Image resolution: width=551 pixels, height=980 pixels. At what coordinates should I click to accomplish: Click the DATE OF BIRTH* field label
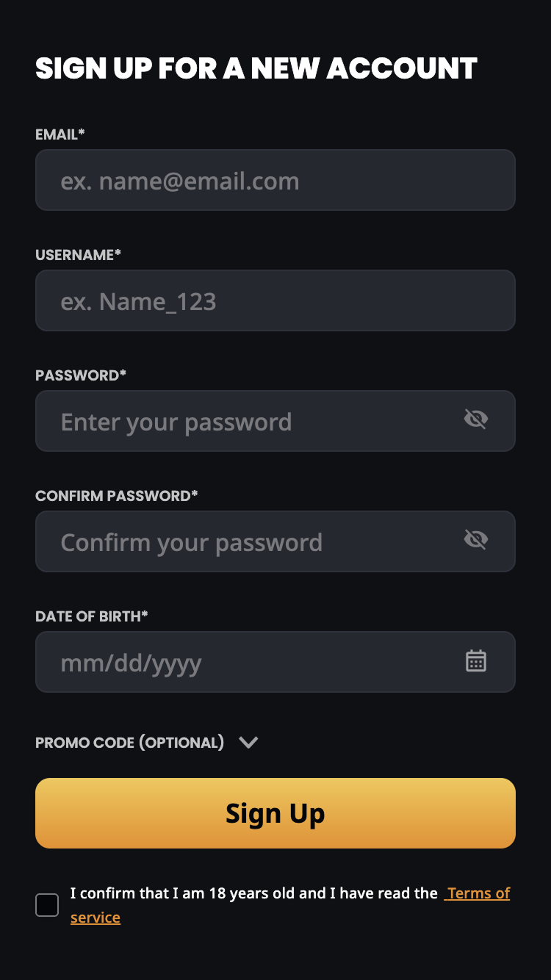(92, 616)
